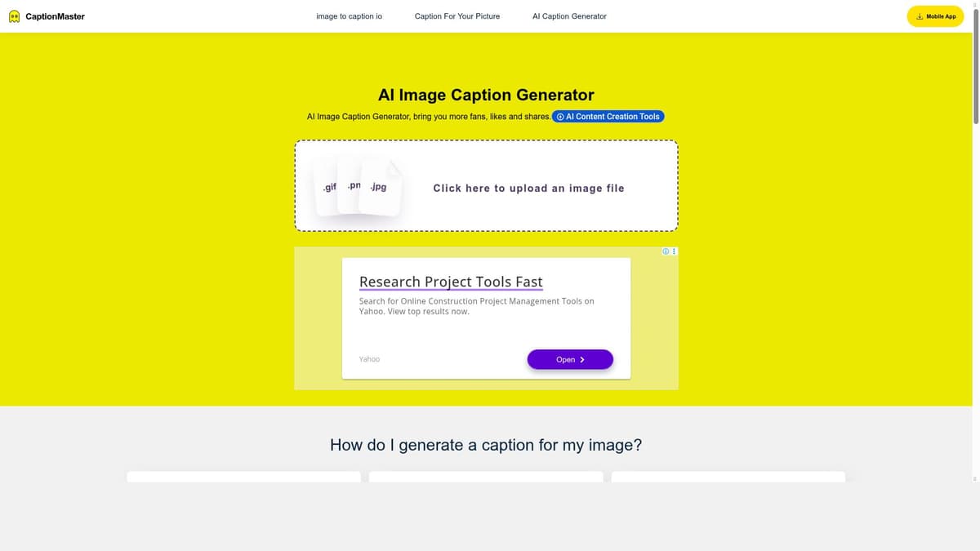Click the CaptionMaster brand name text
The width and height of the screenshot is (980, 551).
(x=55, y=16)
